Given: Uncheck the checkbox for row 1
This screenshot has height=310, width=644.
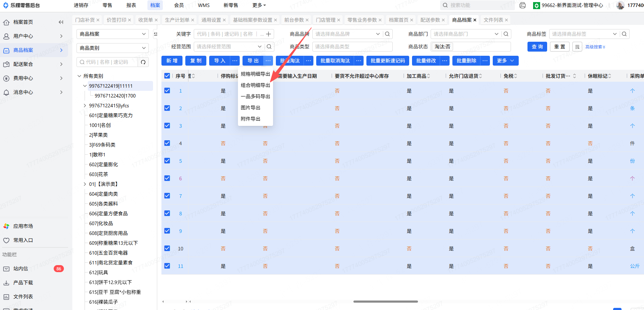Looking at the screenshot, I should 167,90.
